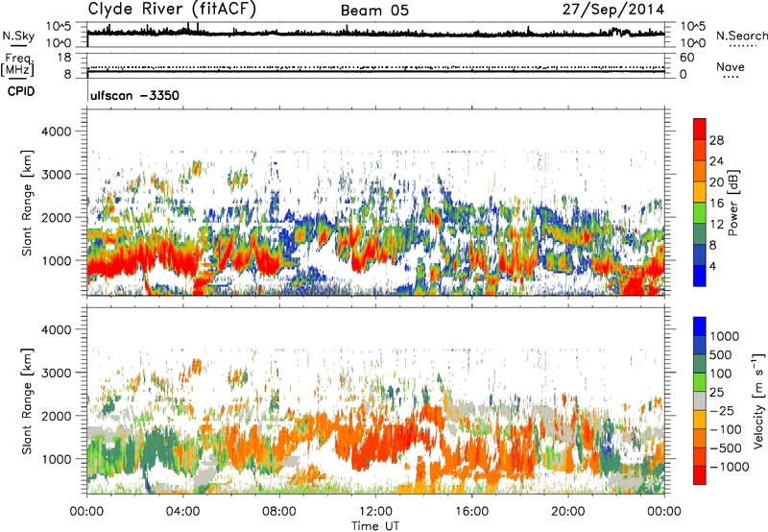The height and width of the screenshot is (532, 768).
Task: Click the "2000" tick of the power panel
Action: click(x=56, y=217)
